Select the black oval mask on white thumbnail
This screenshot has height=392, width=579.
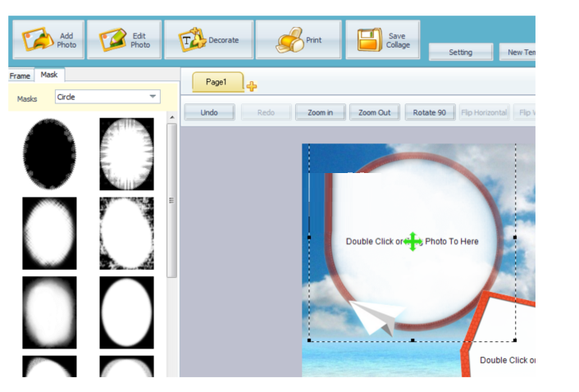click(x=49, y=154)
